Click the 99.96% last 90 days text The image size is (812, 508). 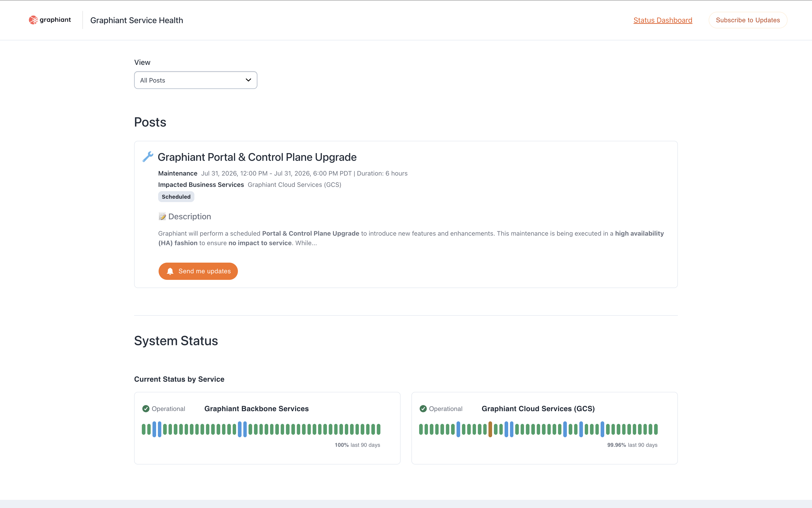click(632, 445)
